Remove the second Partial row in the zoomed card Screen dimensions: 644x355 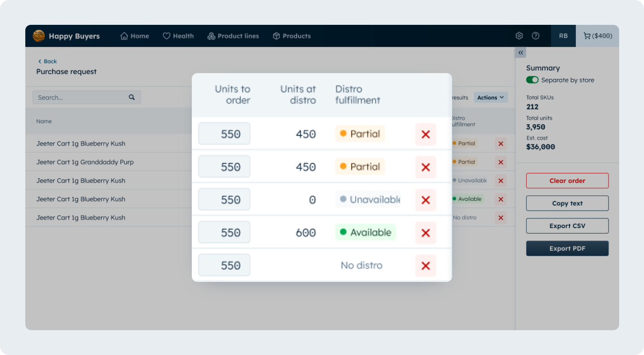[425, 167]
